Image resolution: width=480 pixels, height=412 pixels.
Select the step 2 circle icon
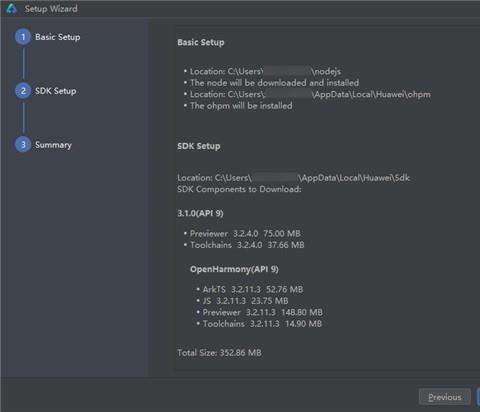23,91
